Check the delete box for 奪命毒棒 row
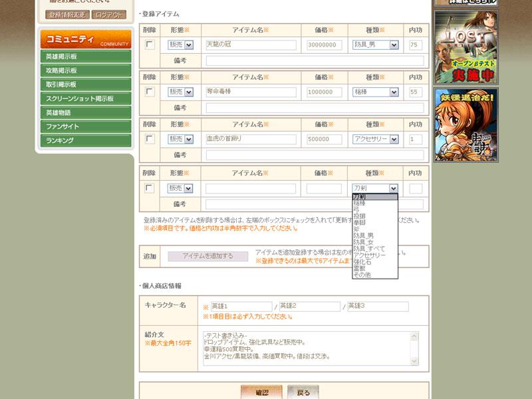 tap(150, 92)
